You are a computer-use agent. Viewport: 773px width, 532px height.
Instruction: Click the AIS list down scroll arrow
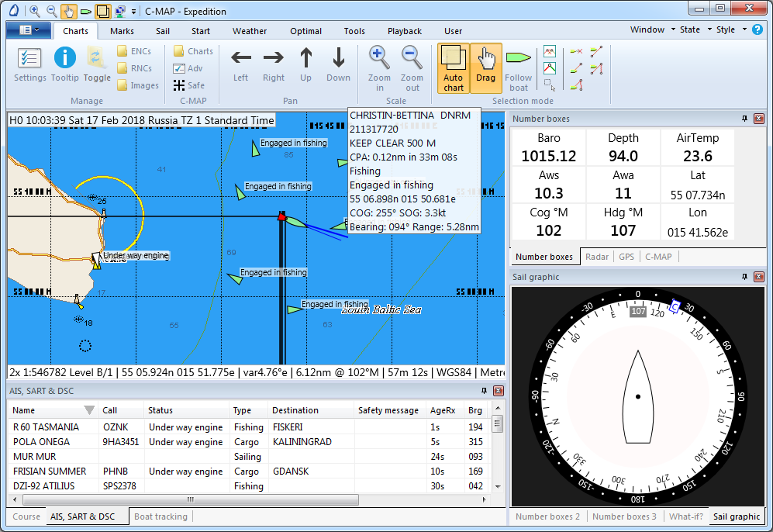498,486
